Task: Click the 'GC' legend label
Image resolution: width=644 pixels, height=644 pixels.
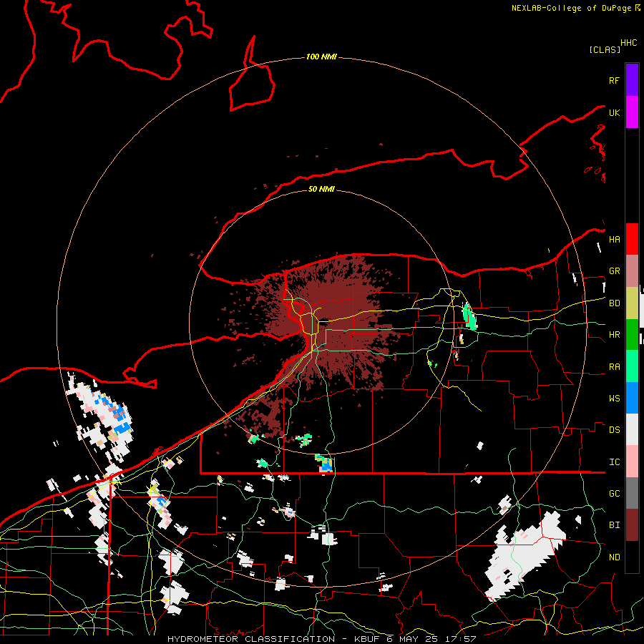Action: pos(614,494)
